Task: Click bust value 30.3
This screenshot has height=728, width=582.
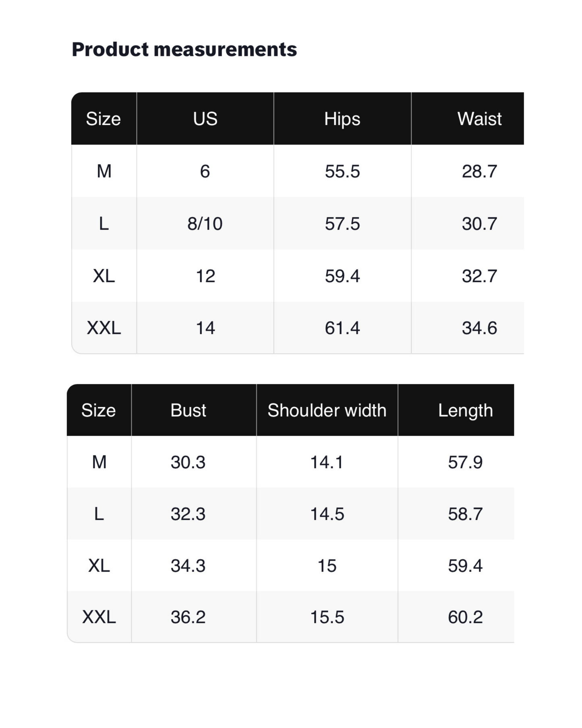Action: [188, 462]
